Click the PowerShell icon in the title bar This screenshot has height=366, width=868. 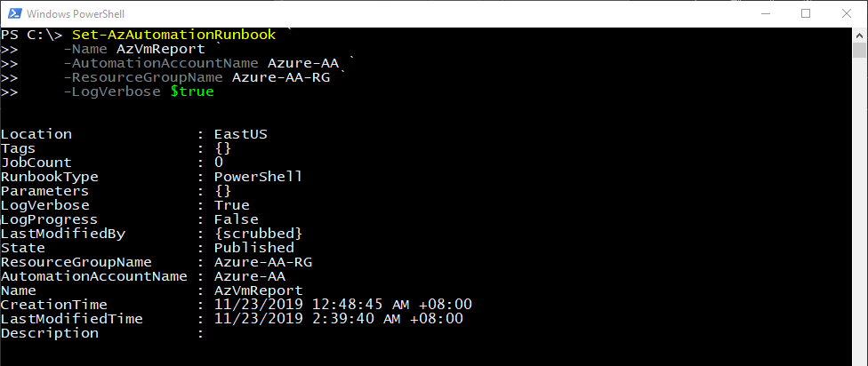12,13
